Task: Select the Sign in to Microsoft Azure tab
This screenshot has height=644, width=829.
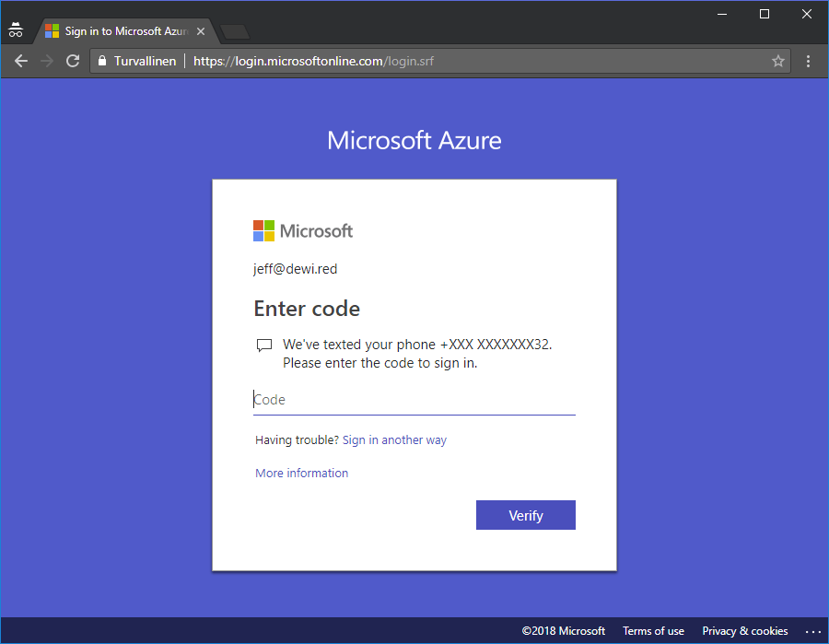Action: (x=120, y=31)
